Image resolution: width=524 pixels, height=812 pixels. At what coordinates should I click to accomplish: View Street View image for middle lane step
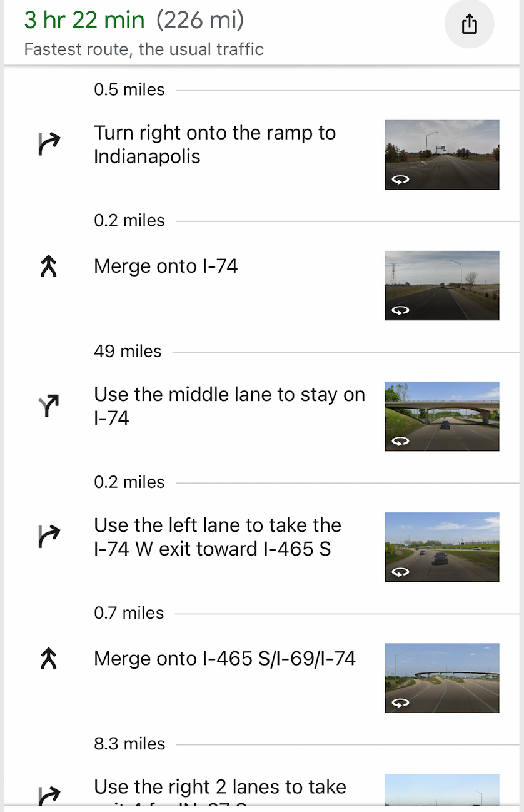[x=441, y=416]
